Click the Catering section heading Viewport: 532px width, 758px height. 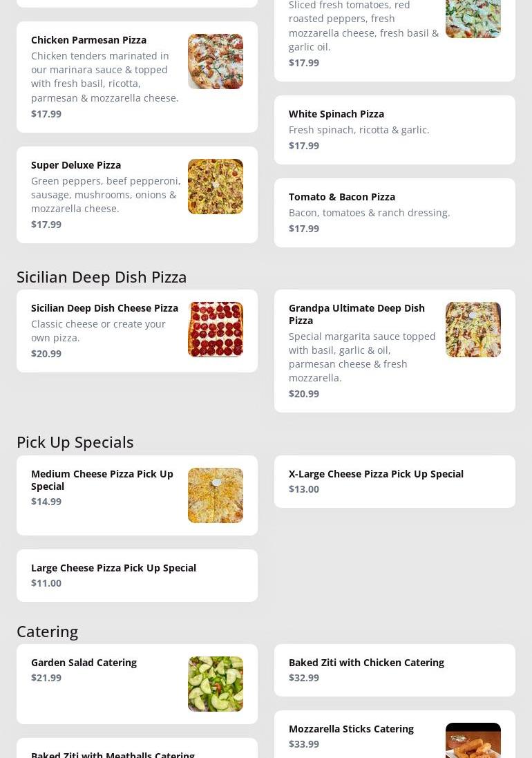[x=48, y=632]
